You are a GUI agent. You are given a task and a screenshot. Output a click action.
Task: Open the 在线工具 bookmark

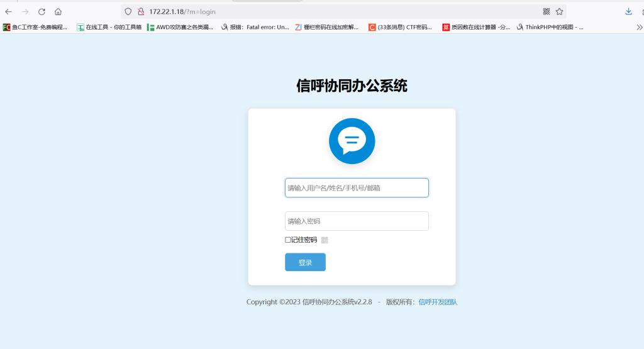pyautogui.click(x=109, y=27)
